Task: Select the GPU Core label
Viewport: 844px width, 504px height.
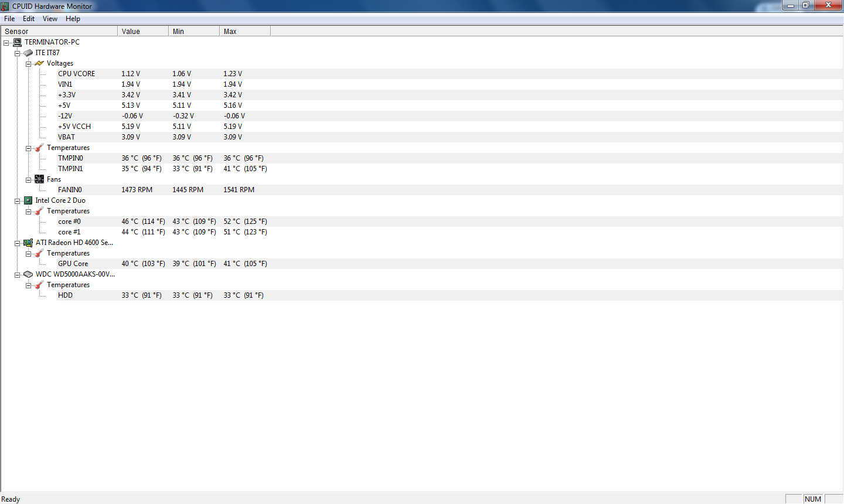Action: (x=73, y=264)
